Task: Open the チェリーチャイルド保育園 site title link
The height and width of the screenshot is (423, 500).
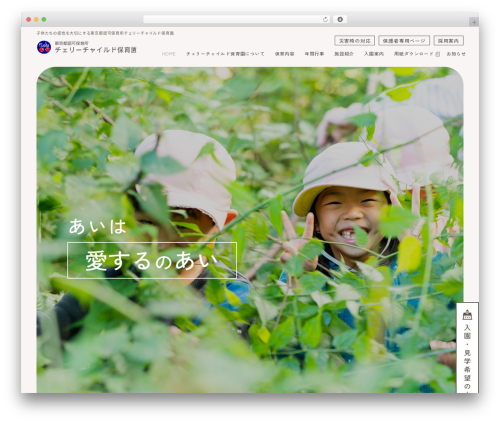Action: click(96, 50)
